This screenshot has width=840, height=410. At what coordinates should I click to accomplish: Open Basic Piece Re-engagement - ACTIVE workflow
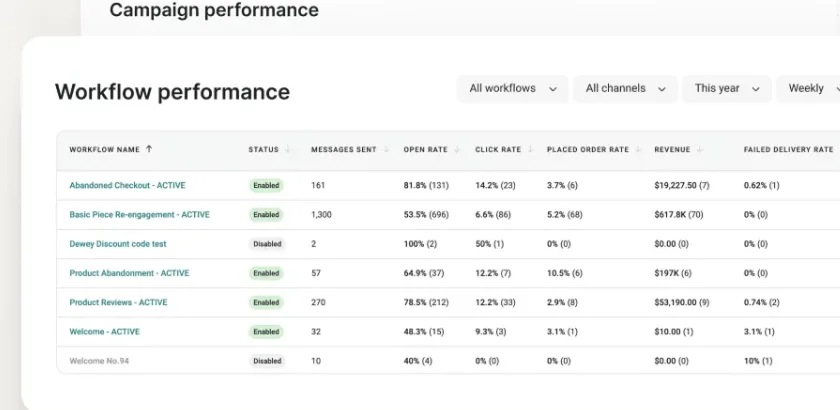pyautogui.click(x=140, y=214)
